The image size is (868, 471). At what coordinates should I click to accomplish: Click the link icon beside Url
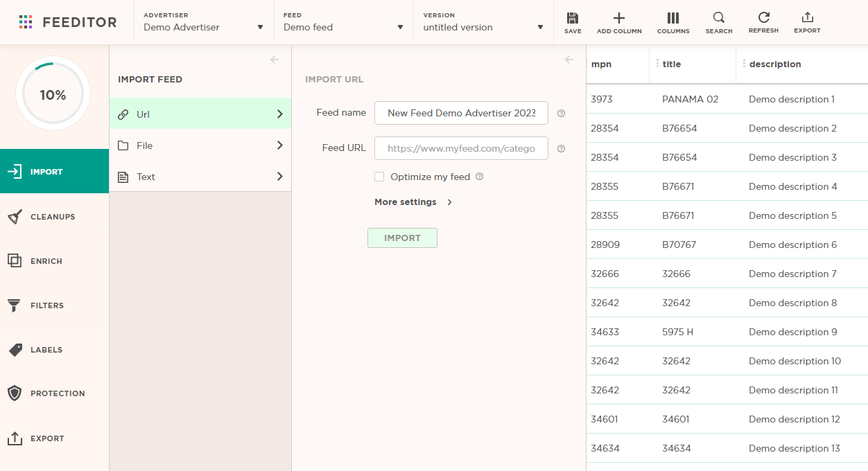(123, 114)
